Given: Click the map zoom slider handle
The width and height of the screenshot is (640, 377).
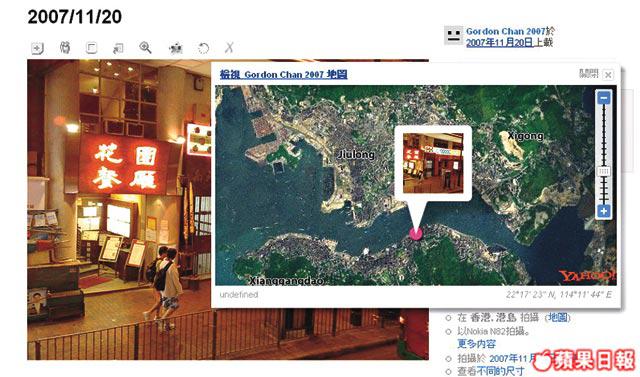Looking at the screenshot, I should tap(604, 171).
